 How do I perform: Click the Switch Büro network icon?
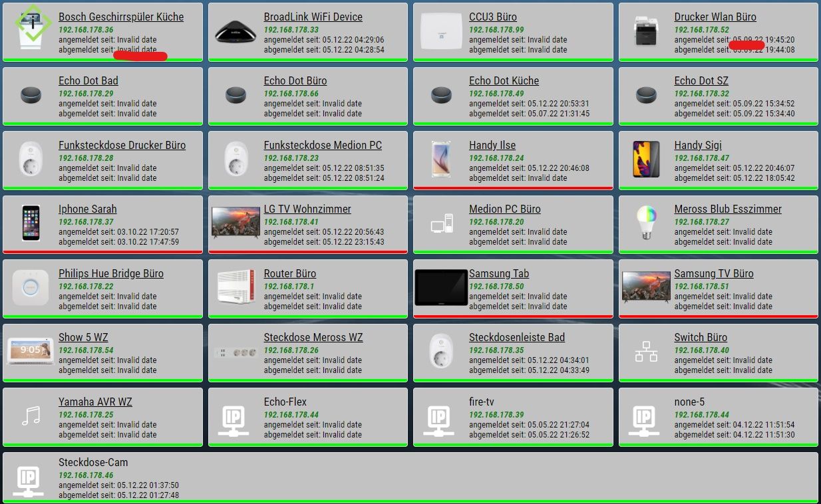coord(646,351)
